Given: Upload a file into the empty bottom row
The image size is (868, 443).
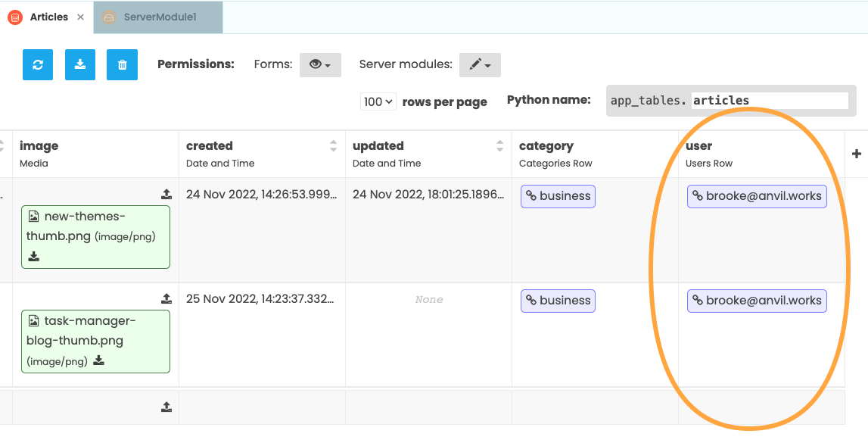Looking at the screenshot, I should (166, 407).
